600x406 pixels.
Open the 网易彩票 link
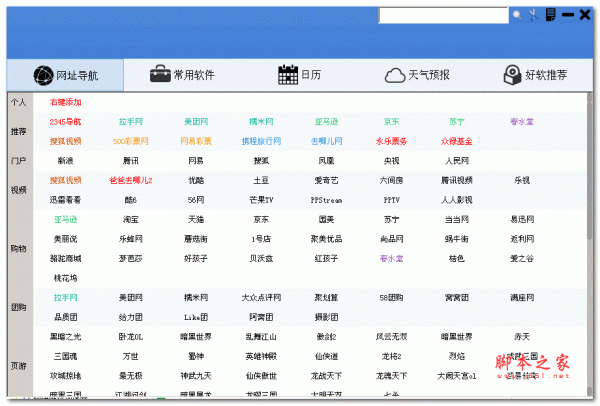tap(196, 141)
